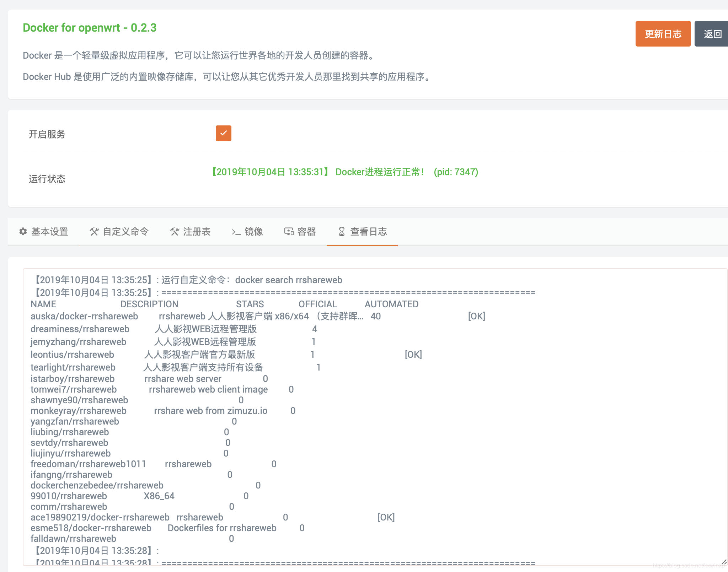
Task: Click the orange 更新日志 button
Action: click(663, 34)
